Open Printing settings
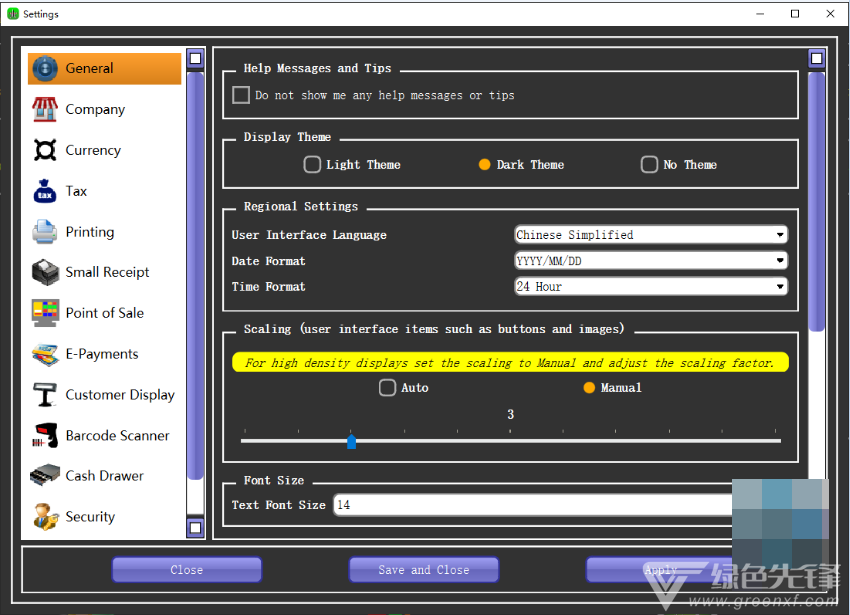Viewport: 850px width, 615px height. tap(105, 232)
